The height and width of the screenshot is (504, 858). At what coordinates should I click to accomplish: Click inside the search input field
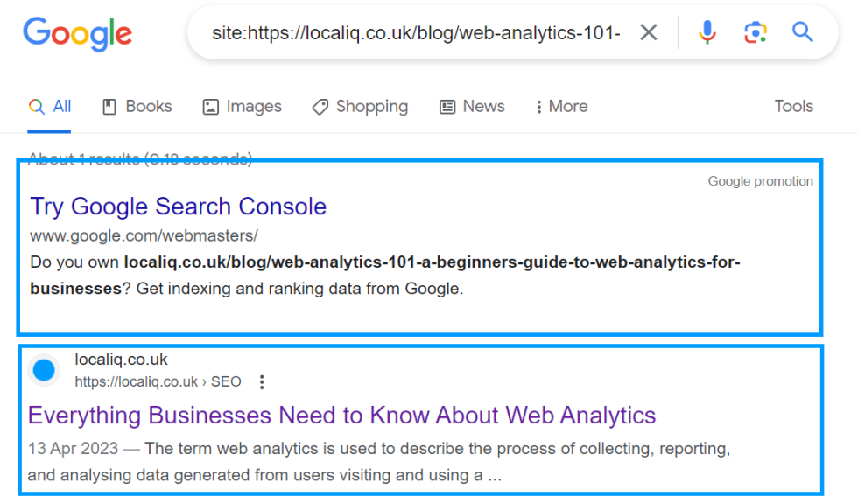click(411, 32)
